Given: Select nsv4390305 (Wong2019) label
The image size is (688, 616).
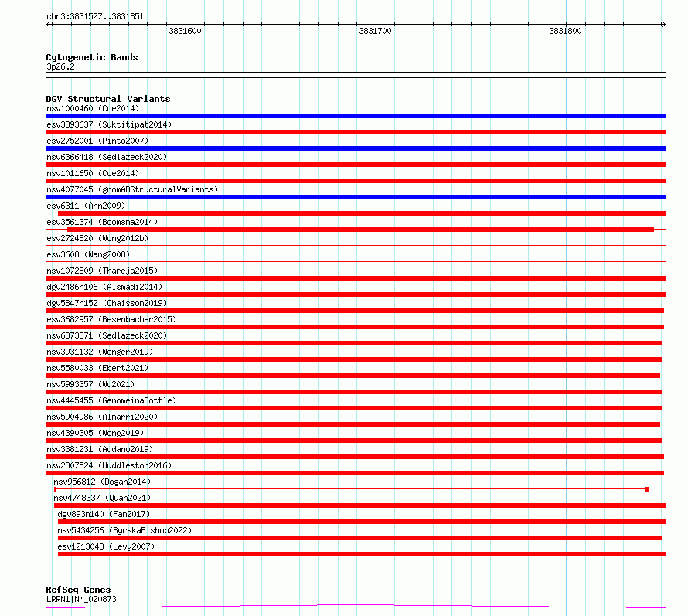Looking at the screenshot, I should [95, 433].
